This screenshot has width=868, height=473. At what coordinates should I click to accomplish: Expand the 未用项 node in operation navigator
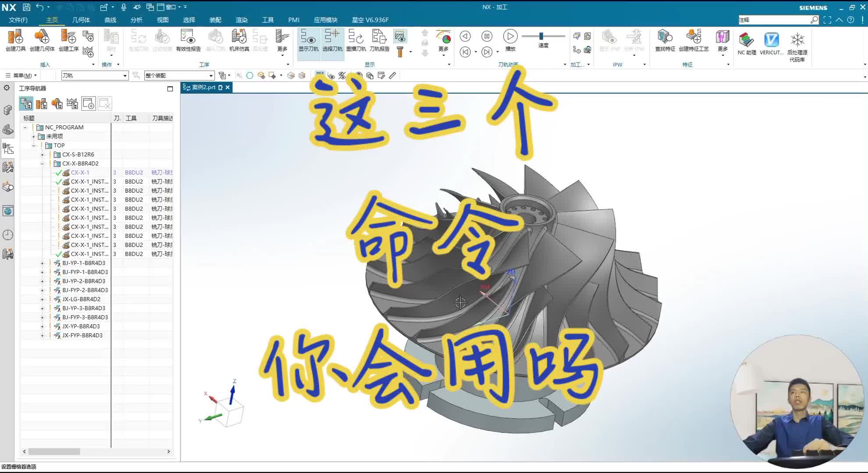[x=34, y=136]
